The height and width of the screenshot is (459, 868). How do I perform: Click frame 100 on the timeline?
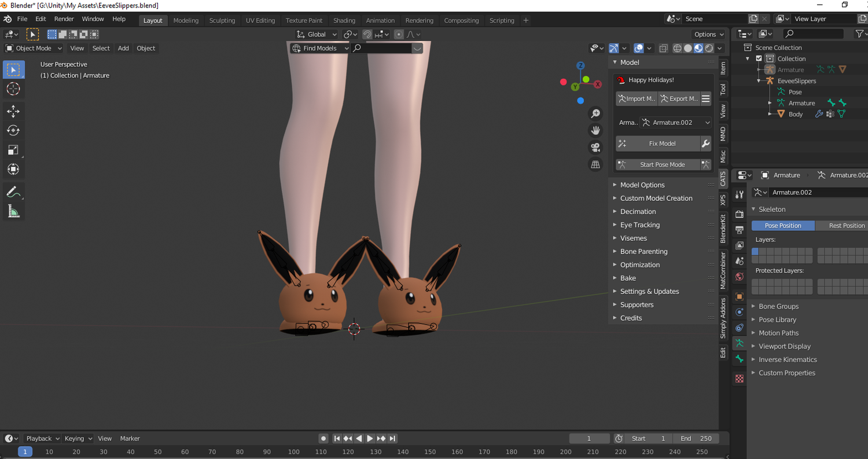293,452
